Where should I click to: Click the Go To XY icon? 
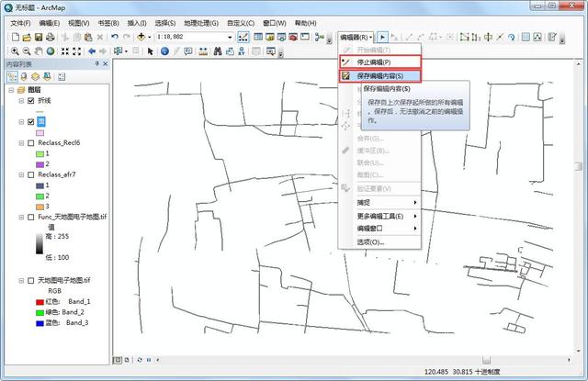(x=242, y=51)
